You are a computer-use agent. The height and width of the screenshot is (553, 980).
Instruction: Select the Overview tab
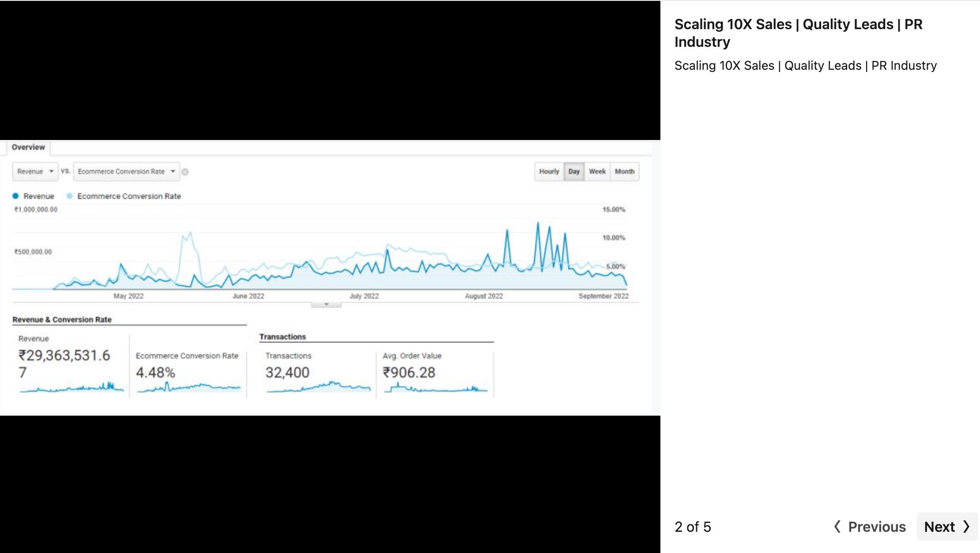pos(28,148)
